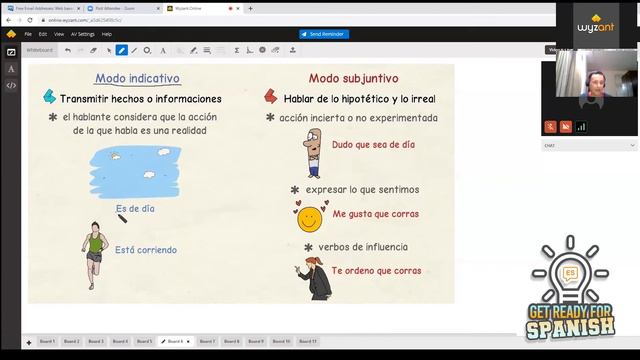Toggle the muted microphone button
The height and width of the screenshot is (360, 640).
pos(550,127)
